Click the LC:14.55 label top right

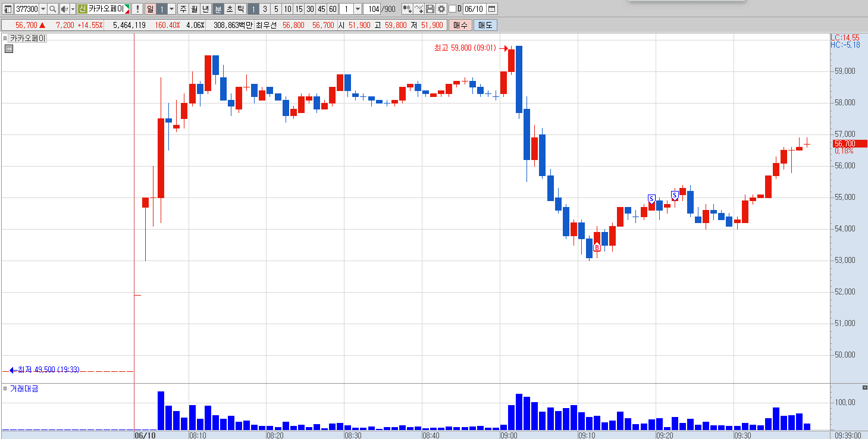pyautogui.click(x=845, y=37)
